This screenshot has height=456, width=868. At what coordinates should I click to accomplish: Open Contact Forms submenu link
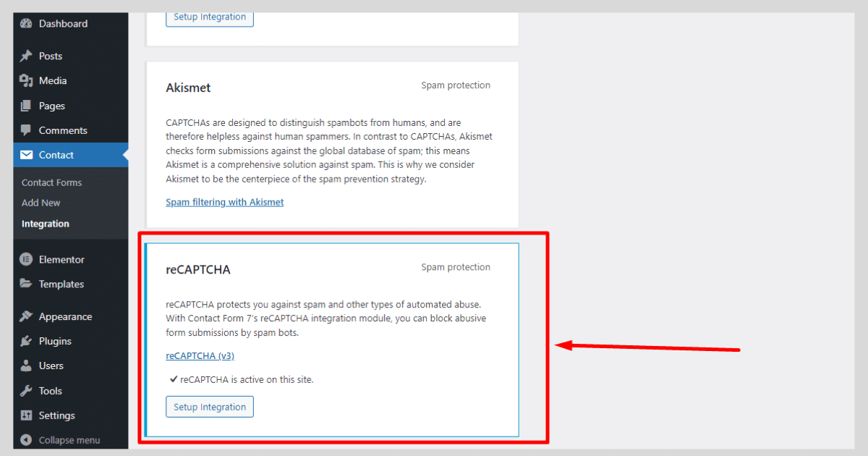click(51, 182)
